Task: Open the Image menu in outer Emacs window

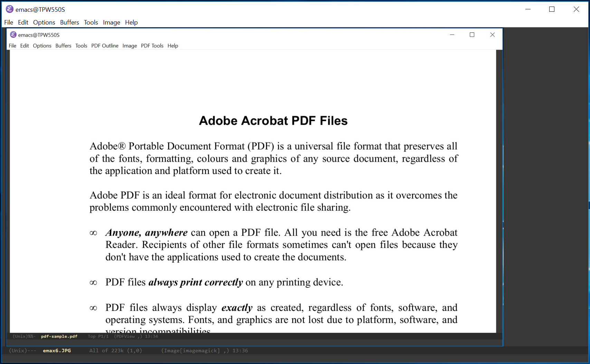Action: click(112, 22)
